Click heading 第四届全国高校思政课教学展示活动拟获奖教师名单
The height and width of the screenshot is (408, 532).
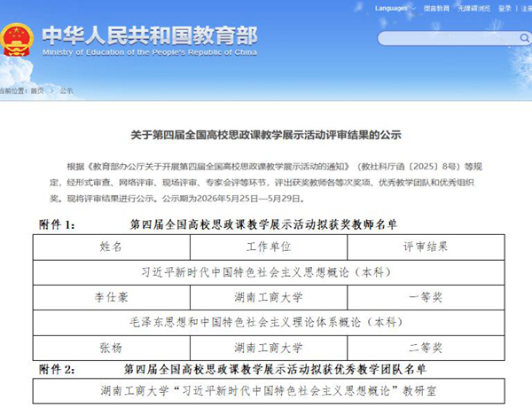(263, 224)
